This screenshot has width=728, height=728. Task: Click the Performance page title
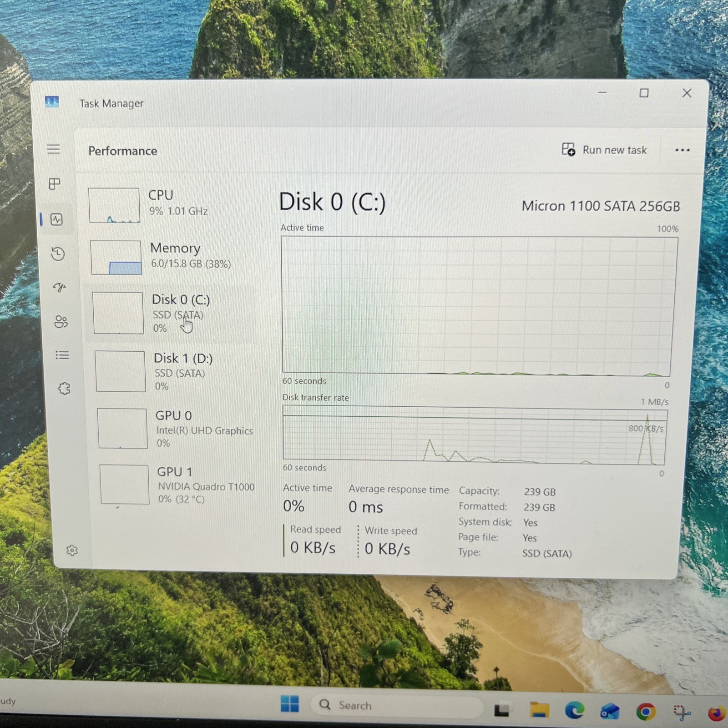point(123,151)
